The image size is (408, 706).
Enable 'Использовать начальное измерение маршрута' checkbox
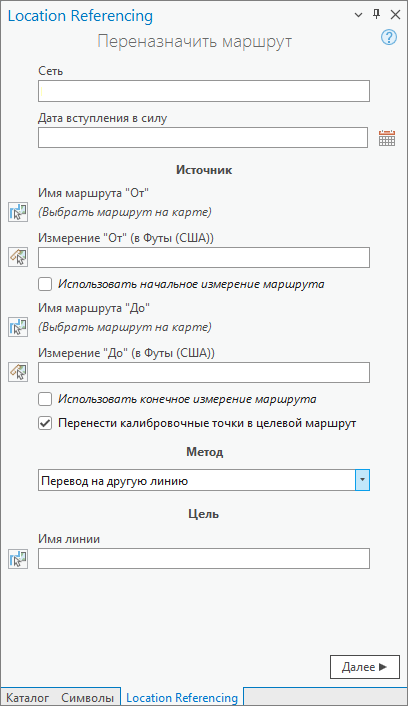[45, 284]
